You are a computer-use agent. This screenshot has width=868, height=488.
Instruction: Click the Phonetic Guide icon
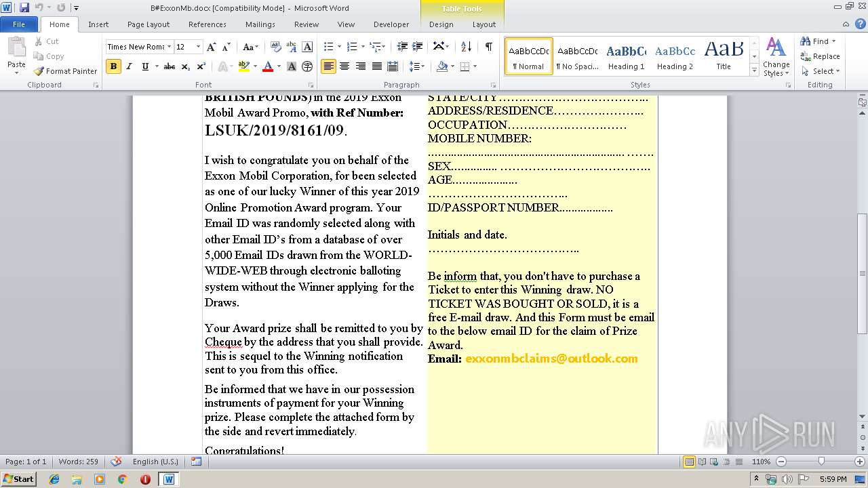(x=292, y=47)
